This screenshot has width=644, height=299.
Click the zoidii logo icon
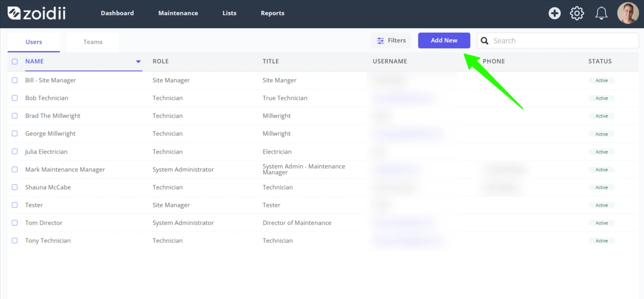click(14, 13)
